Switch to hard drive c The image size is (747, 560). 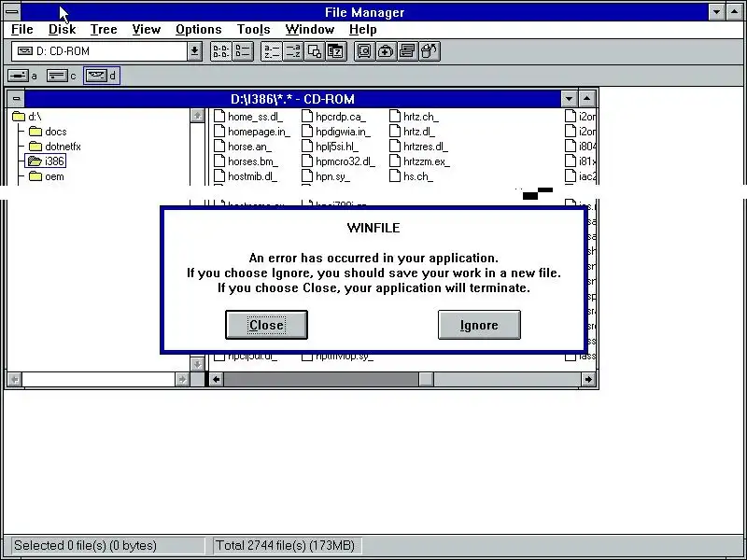pyautogui.click(x=62, y=76)
